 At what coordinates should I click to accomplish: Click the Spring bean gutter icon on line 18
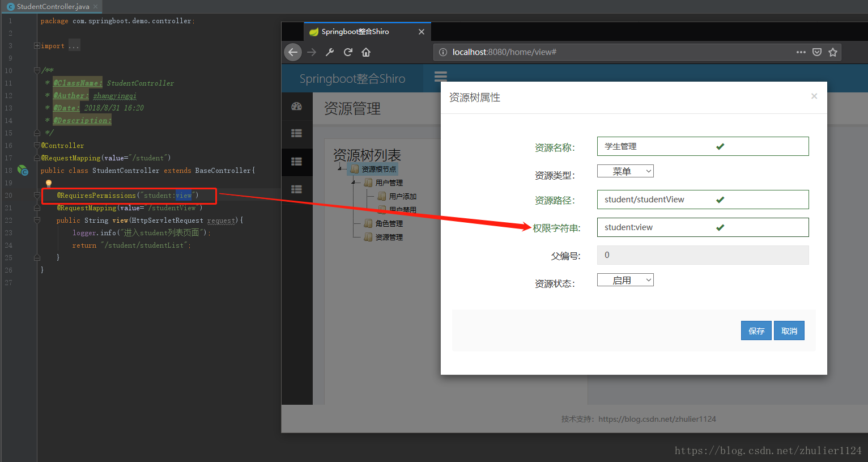pyautogui.click(x=23, y=170)
